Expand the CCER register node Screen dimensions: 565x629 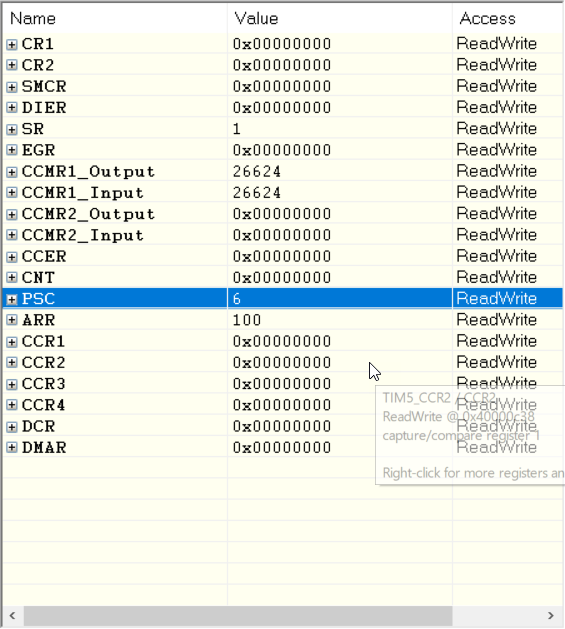click(12, 257)
